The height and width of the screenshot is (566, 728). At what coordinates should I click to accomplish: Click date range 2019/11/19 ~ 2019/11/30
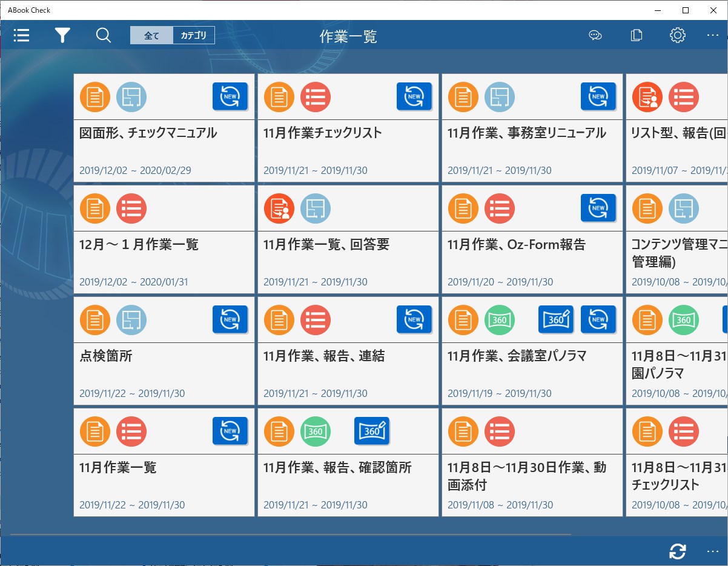pyautogui.click(x=500, y=393)
